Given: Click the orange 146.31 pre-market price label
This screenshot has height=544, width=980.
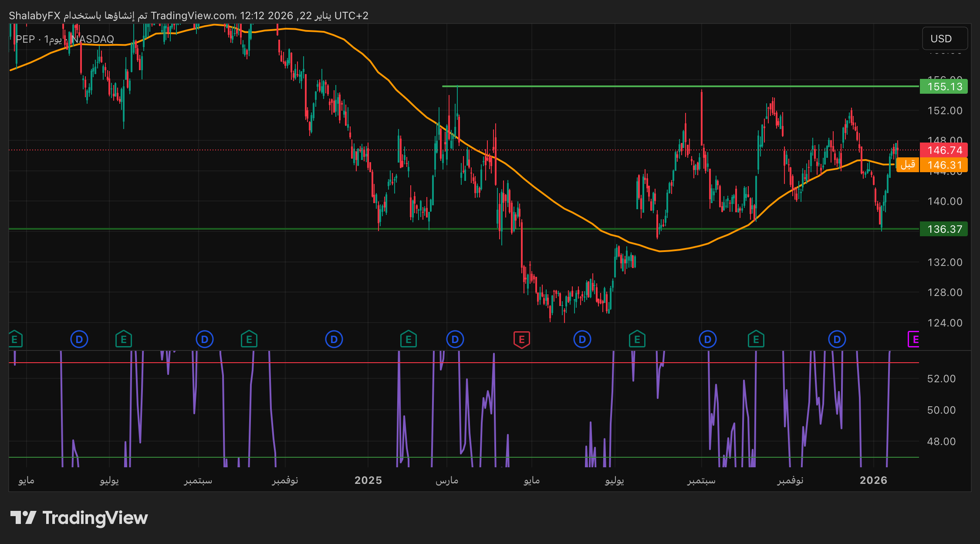Looking at the screenshot, I should 943,165.
